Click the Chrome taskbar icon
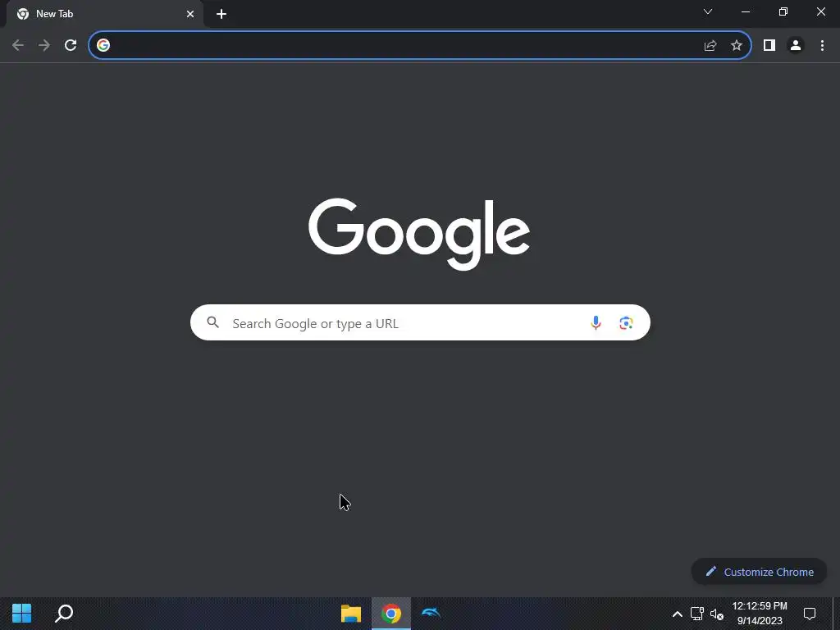840x630 pixels. click(x=391, y=614)
